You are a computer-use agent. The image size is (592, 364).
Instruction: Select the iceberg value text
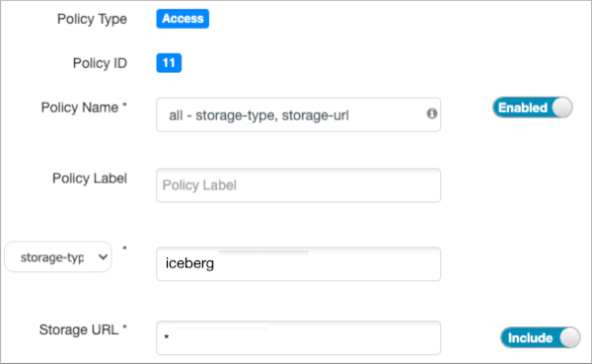[x=189, y=263]
